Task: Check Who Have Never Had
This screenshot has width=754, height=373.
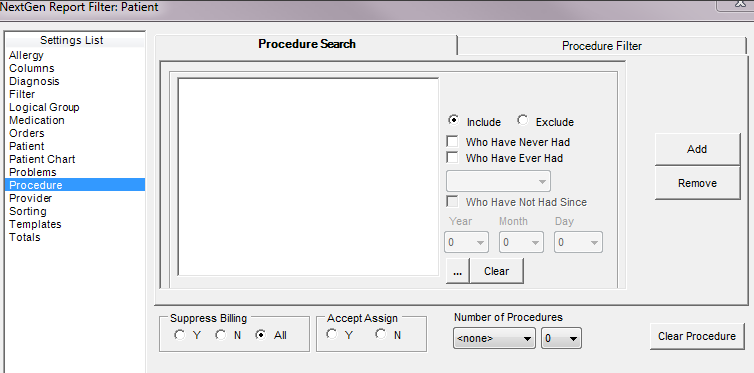Action: [x=452, y=142]
